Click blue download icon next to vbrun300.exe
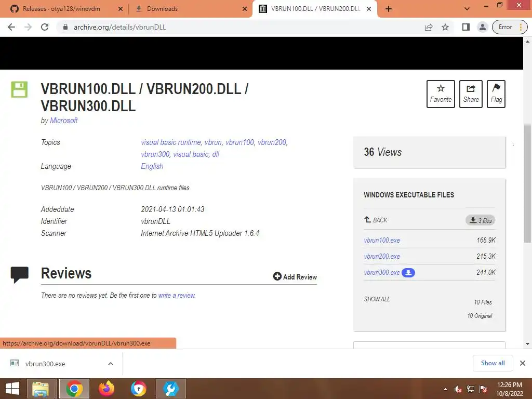The width and height of the screenshot is (532, 399). pos(408,272)
